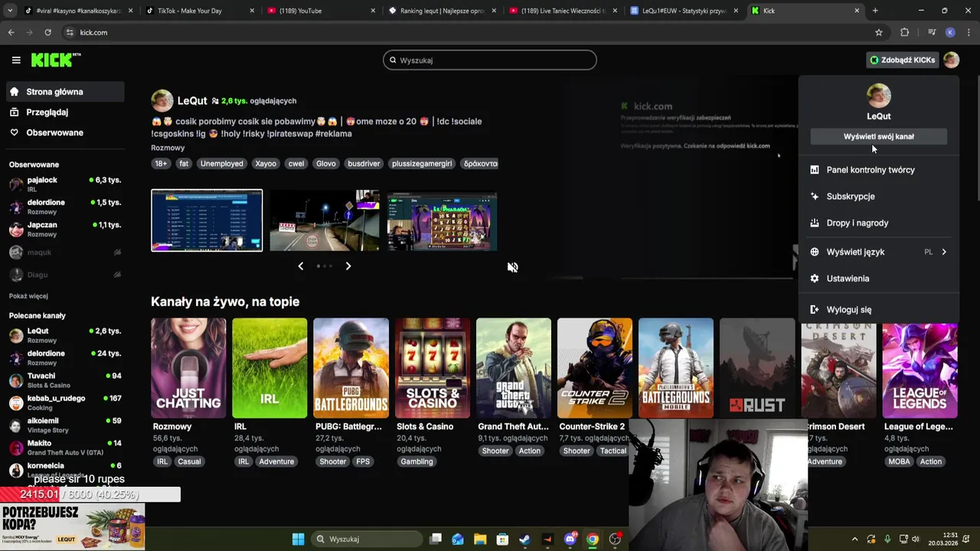980x551 pixels.
Task: Switch to the Ranking lequt tab
Action: pos(443,11)
